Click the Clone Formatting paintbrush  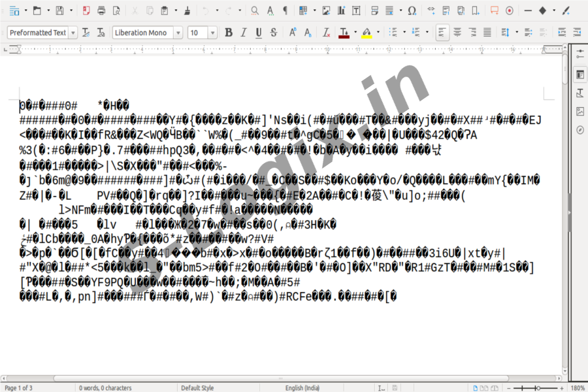(187, 10)
